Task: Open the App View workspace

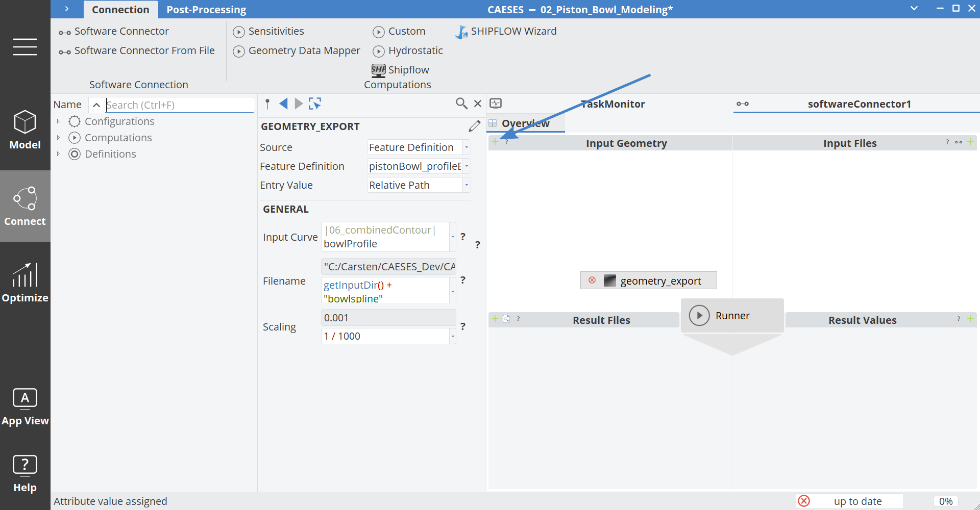Action: (x=25, y=406)
